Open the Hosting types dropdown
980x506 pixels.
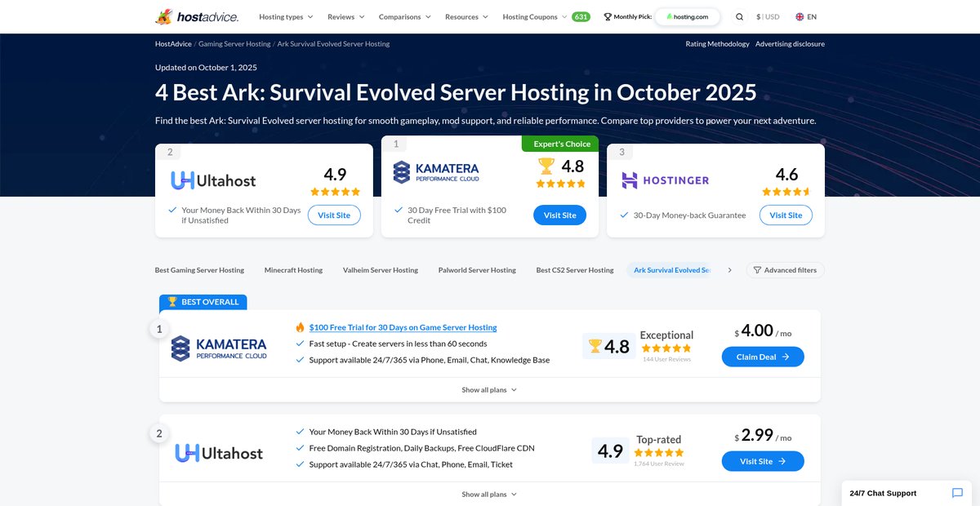(x=286, y=16)
